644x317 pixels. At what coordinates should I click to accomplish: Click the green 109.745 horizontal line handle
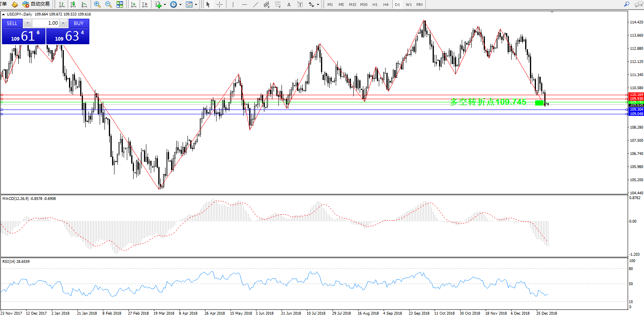[x=2, y=102]
